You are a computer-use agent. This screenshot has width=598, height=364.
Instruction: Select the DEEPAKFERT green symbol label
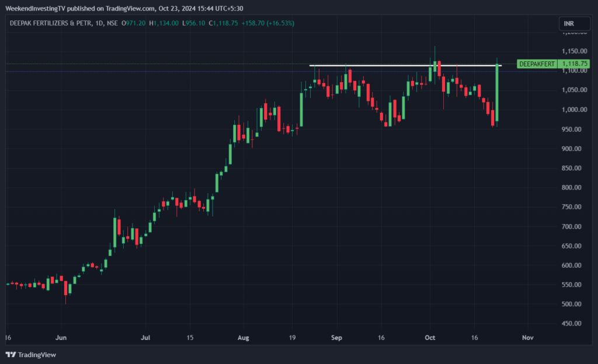tap(537, 64)
